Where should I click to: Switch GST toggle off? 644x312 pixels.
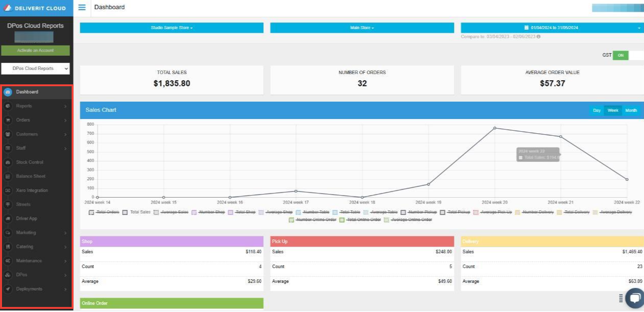pos(620,55)
